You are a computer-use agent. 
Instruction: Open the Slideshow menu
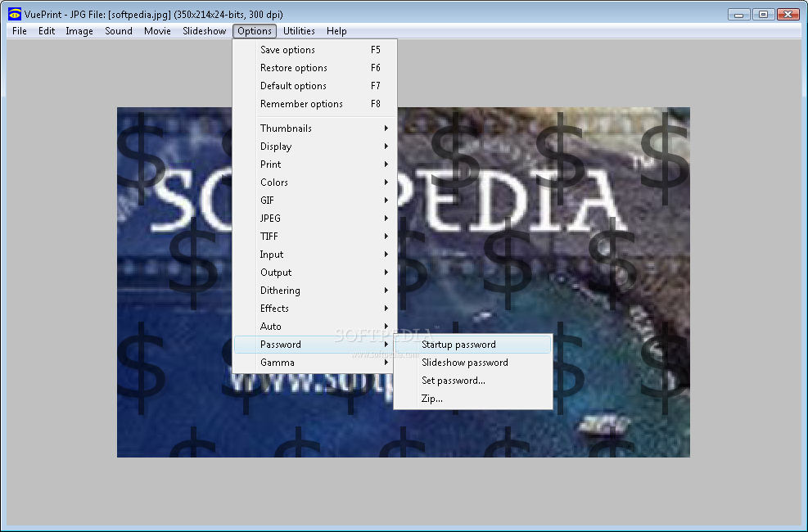click(204, 31)
